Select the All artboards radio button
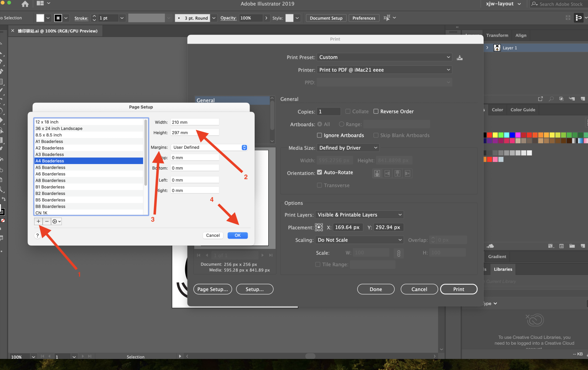 tap(320, 124)
